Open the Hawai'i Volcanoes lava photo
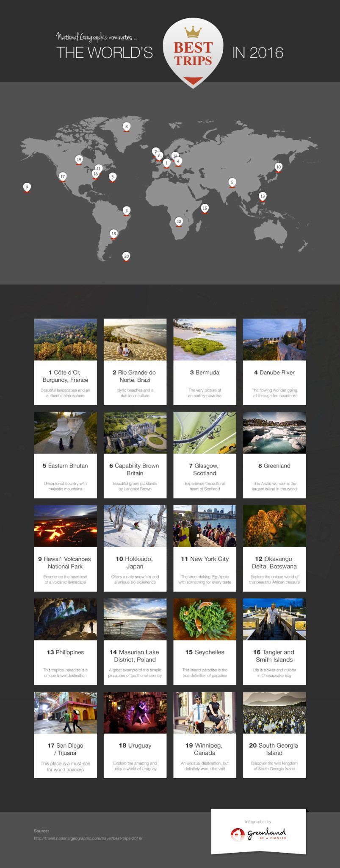 point(65,526)
